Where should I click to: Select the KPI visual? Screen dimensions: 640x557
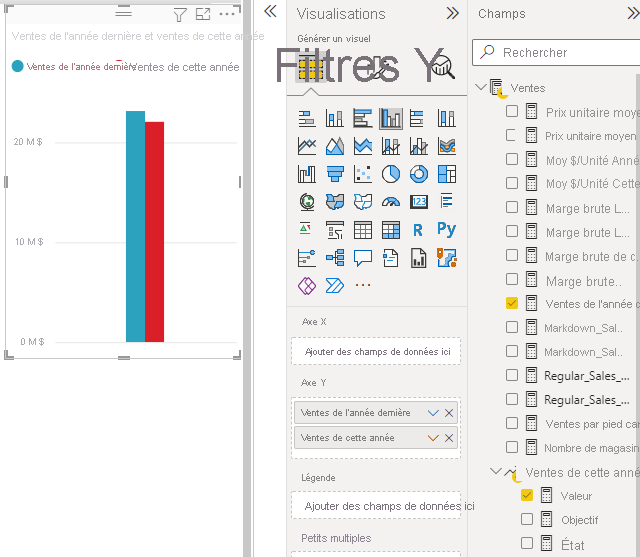305,229
